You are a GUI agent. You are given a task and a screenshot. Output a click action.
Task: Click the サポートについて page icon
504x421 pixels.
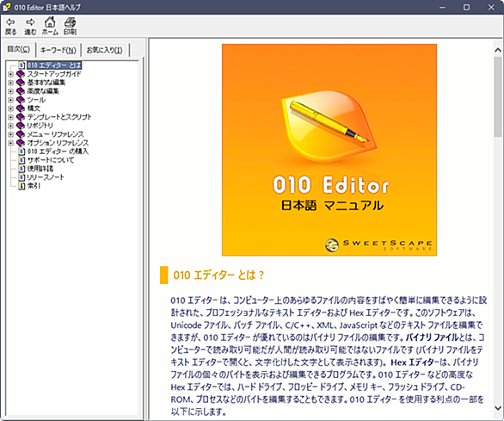(22, 160)
